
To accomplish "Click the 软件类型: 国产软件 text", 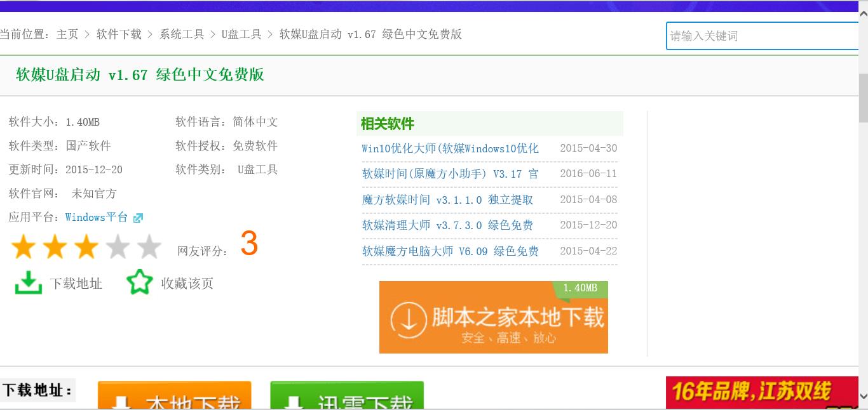I will coord(60,146).
